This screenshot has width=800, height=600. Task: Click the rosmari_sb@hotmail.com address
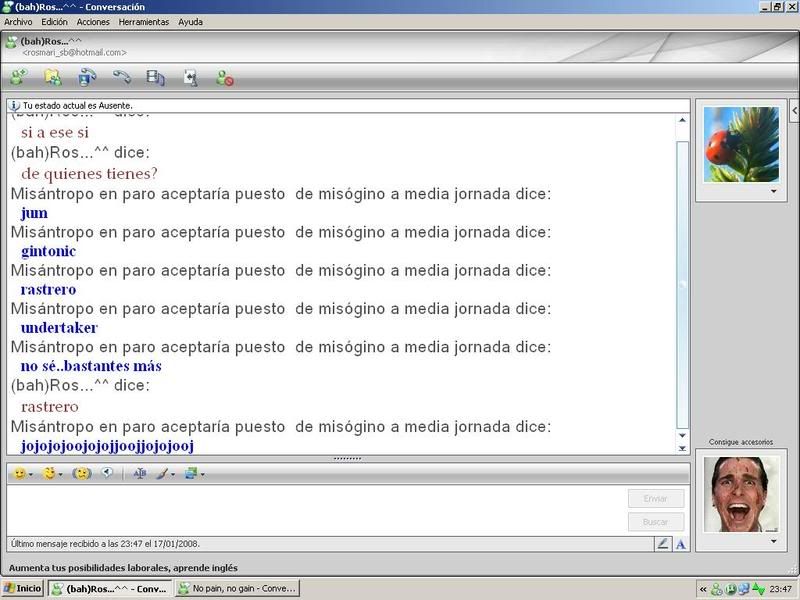(74, 53)
